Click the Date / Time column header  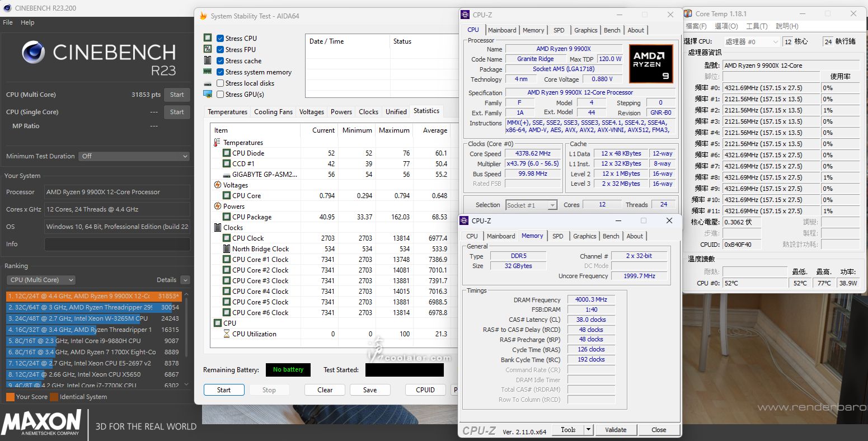347,41
